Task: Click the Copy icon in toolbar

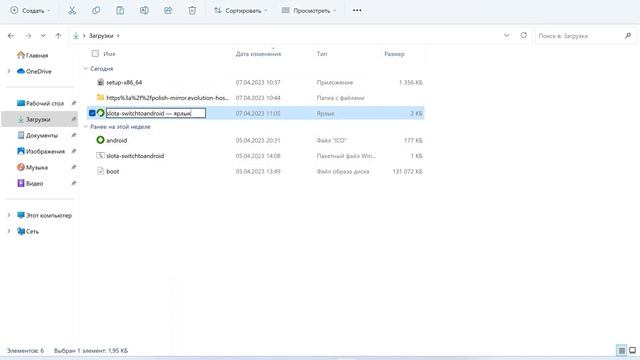Action: (96, 11)
